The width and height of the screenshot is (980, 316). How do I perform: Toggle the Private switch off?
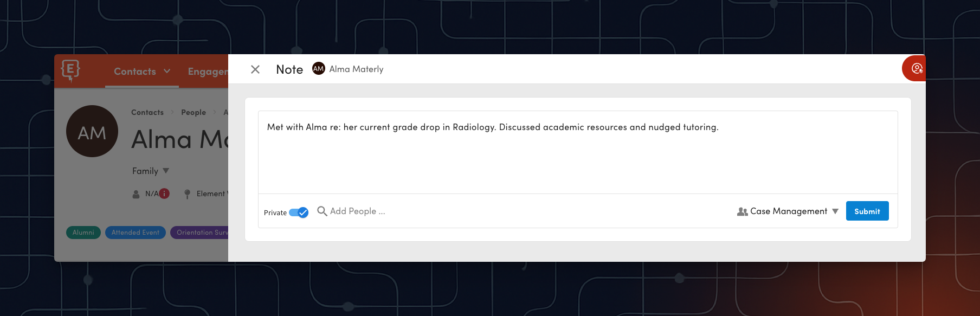tap(299, 212)
